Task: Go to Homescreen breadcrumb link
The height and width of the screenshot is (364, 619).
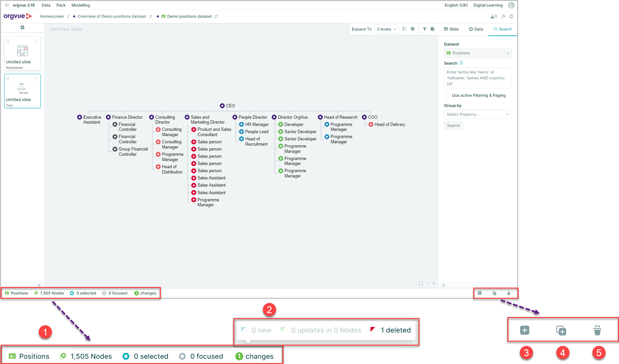Action: tap(52, 16)
